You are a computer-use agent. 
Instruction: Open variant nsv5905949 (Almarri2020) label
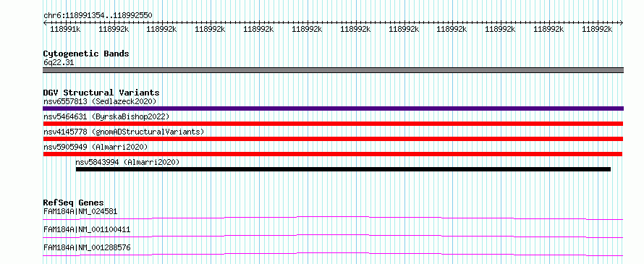(96, 147)
